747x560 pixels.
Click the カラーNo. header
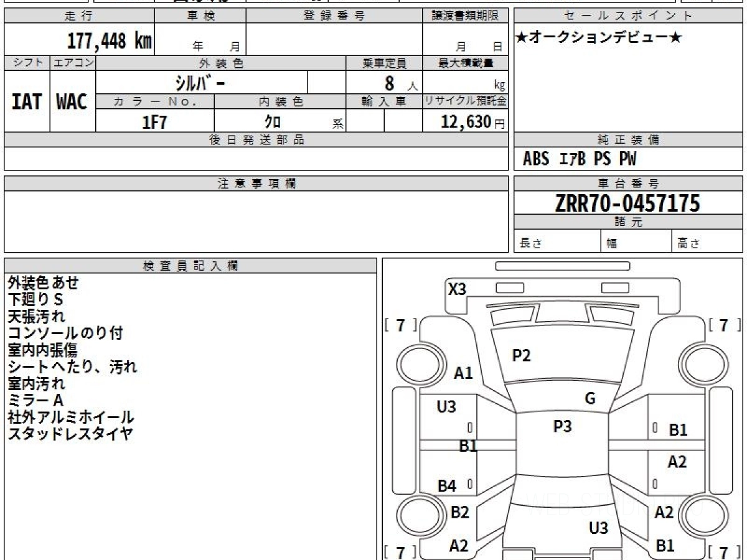coord(155,101)
